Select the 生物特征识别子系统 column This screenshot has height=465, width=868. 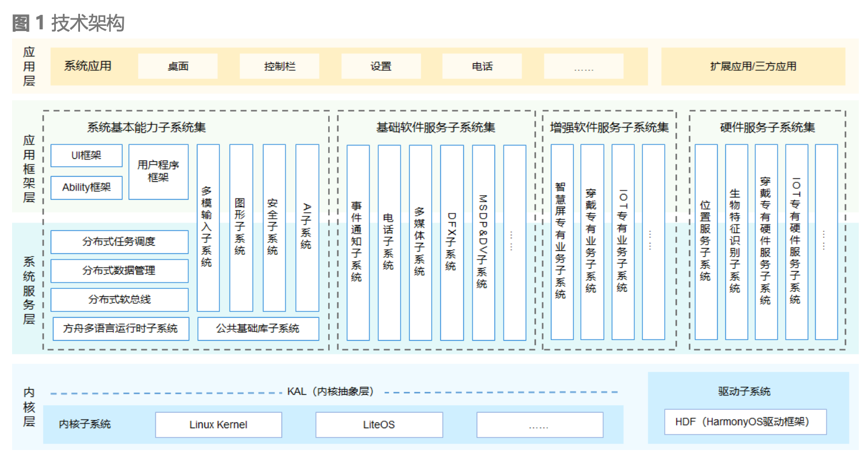pyautogui.click(x=736, y=242)
